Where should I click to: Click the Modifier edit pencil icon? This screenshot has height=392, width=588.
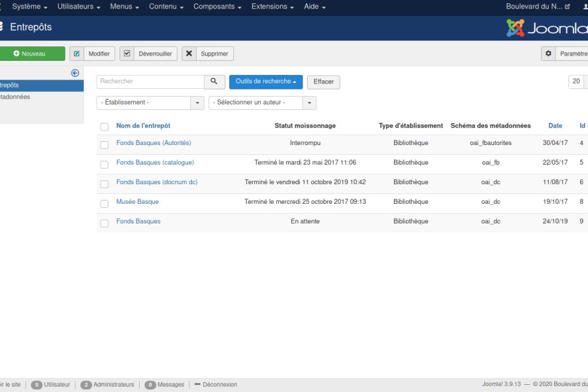[x=77, y=54]
